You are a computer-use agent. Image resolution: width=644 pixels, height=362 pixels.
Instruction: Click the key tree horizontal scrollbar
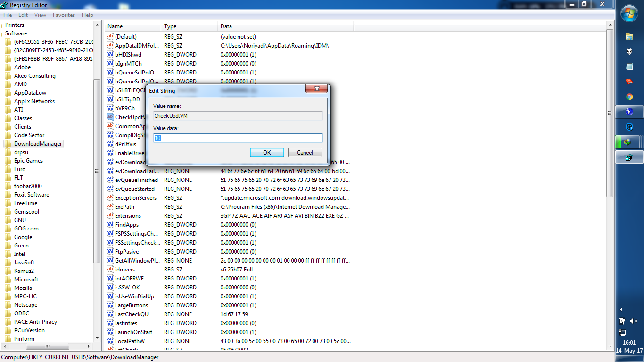[47, 346]
